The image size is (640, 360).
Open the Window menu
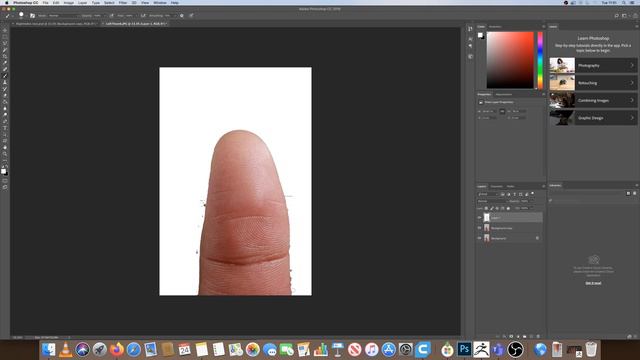click(x=160, y=2)
